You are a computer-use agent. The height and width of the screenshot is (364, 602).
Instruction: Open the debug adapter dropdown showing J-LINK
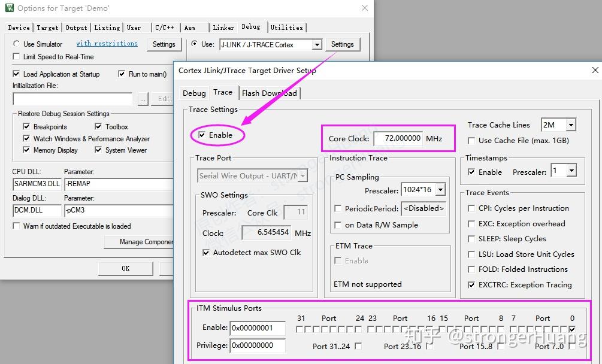pyautogui.click(x=317, y=44)
